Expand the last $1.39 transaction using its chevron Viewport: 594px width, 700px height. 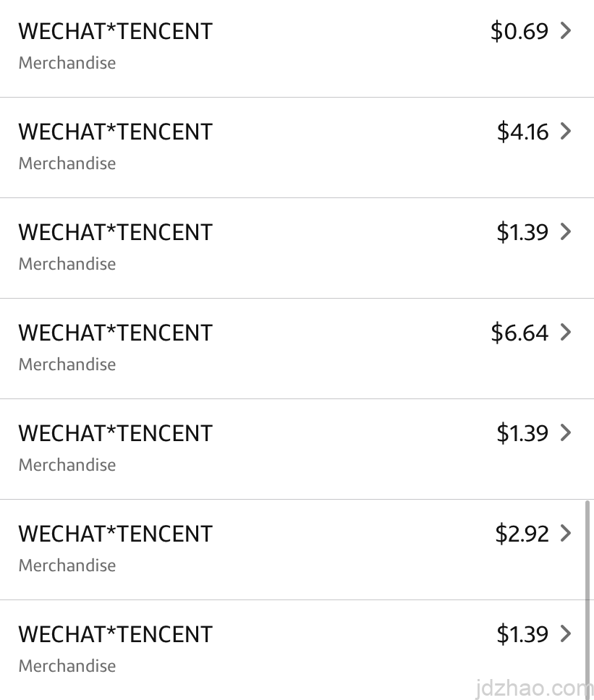click(x=566, y=634)
